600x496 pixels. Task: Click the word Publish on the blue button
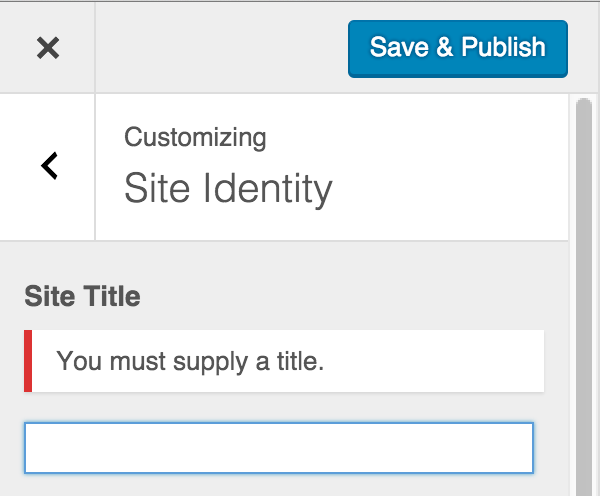503,47
